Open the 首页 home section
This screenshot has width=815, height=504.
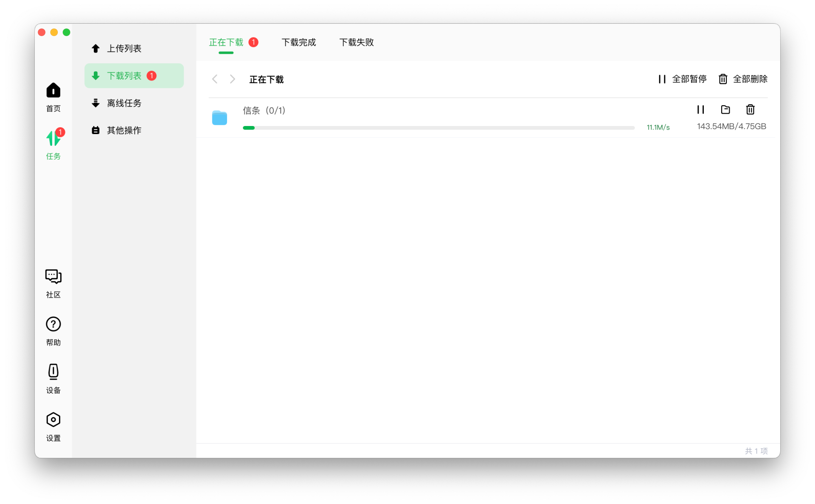coord(53,97)
